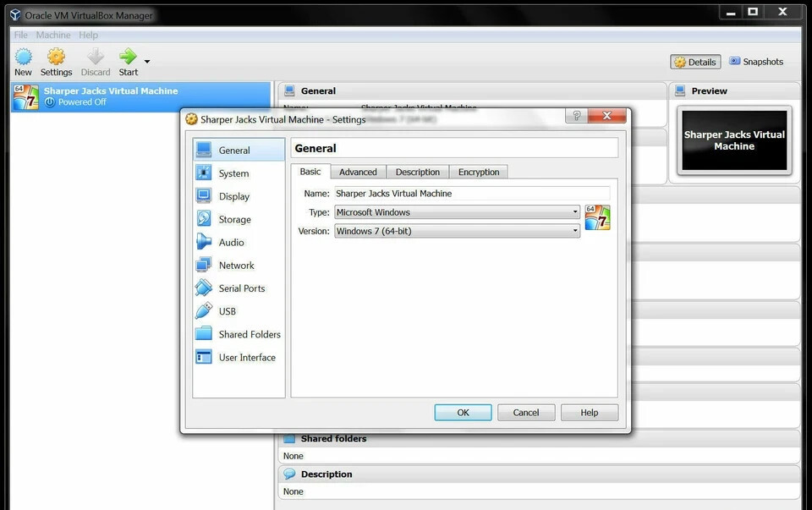812x510 pixels.
Task: Click the VM preview thumbnail
Action: click(734, 140)
